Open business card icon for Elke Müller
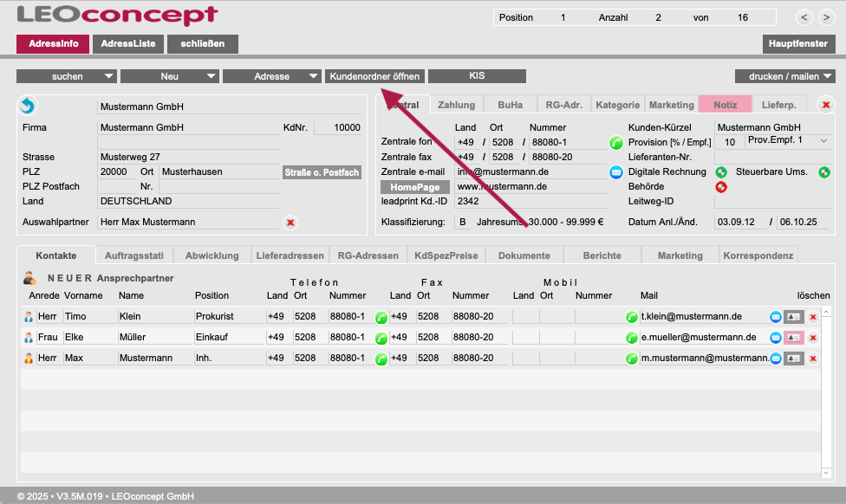 coord(793,338)
